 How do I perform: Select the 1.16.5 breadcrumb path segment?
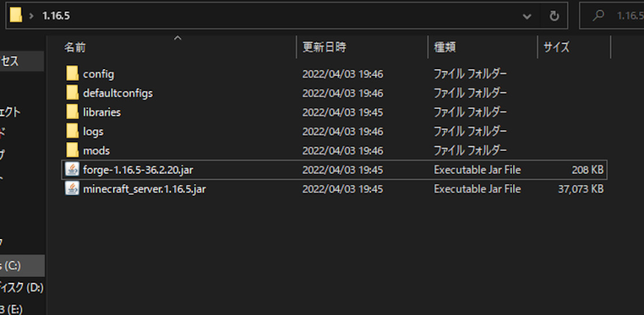[56, 15]
